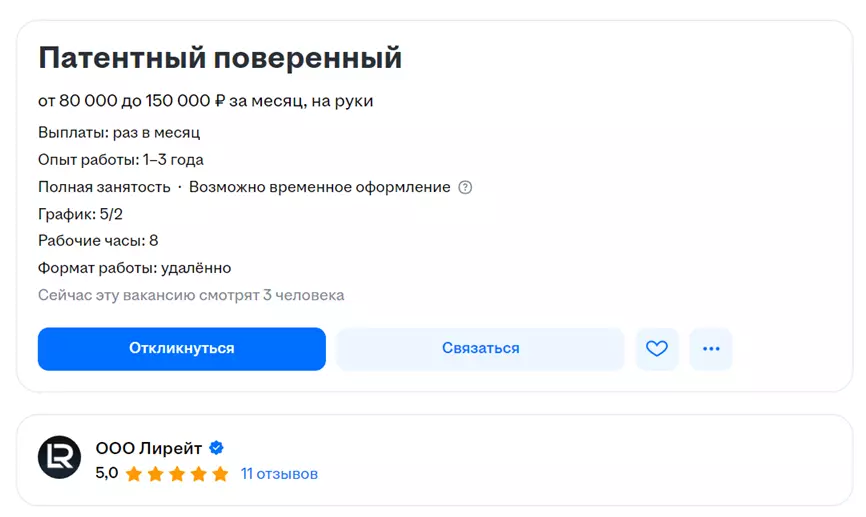Click the Патентный поверенный vacancy title
866x517 pixels.
coord(220,58)
